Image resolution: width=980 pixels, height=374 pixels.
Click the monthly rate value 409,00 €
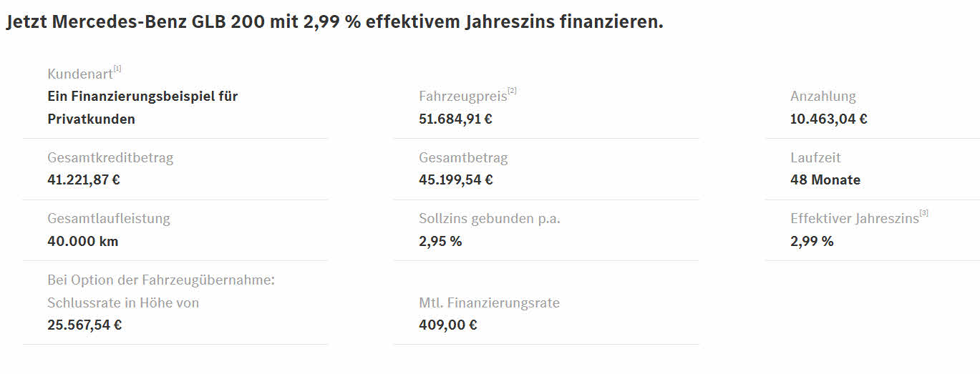coord(447,325)
